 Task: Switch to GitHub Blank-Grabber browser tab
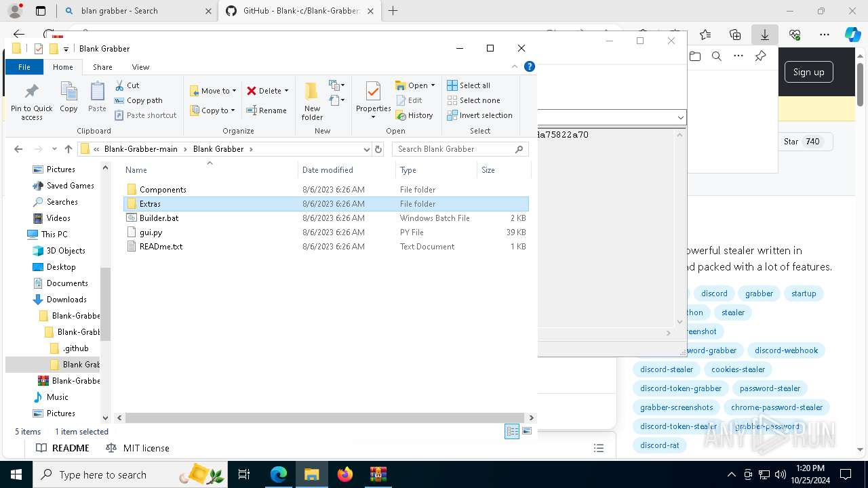[x=301, y=11]
